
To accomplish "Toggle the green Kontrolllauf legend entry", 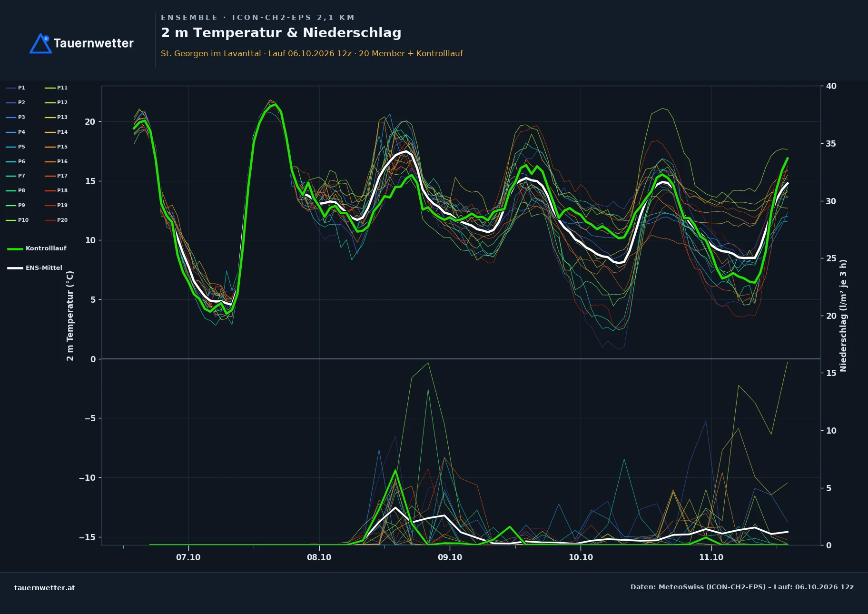I will coord(37,248).
